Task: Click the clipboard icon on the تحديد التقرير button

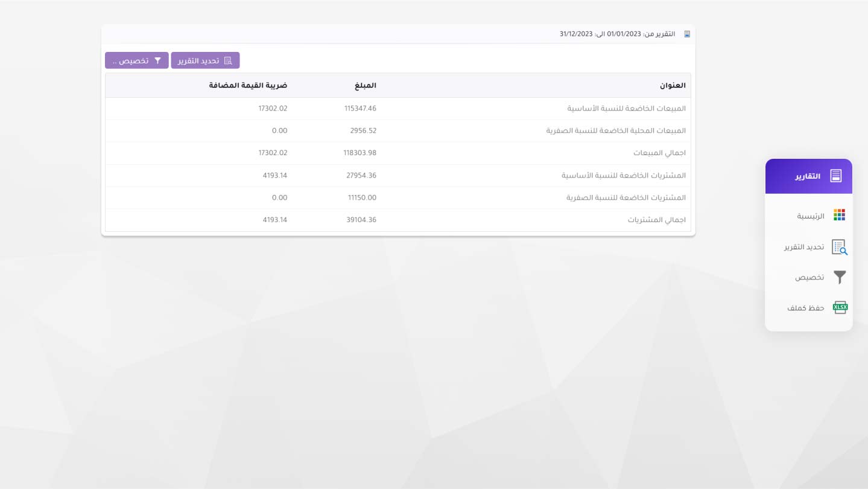Action: click(227, 60)
